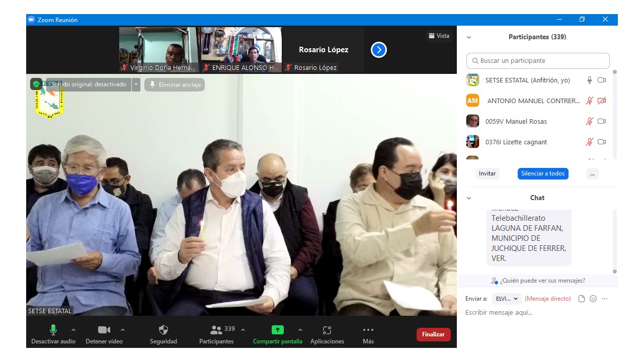Image resolution: width=644 pixels, height=362 pixels.
Task: Expand video options caret beside camera
Action: click(x=123, y=330)
